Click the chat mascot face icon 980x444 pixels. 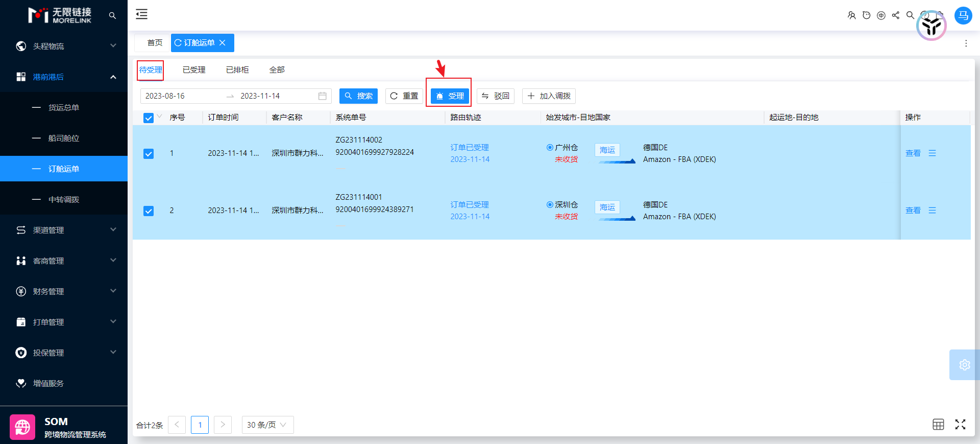pos(866,15)
